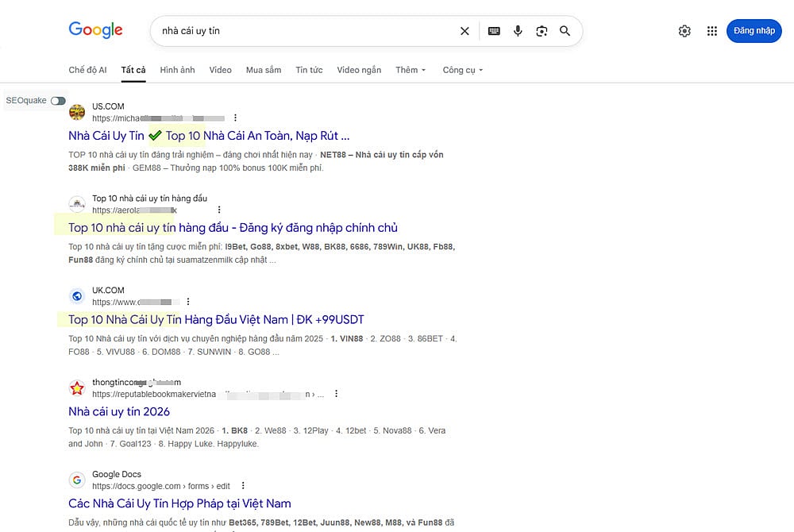Switch to Hình ảnh tab

click(x=177, y=70)
